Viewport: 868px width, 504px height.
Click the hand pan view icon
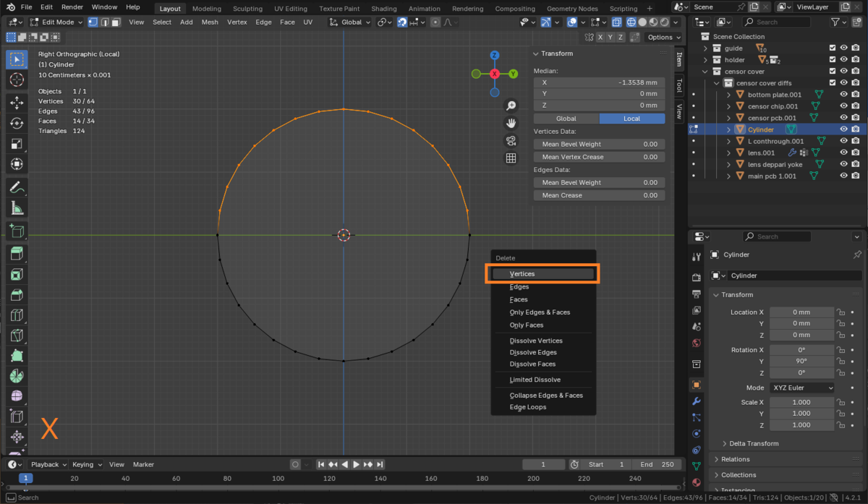tap(511, 123)
